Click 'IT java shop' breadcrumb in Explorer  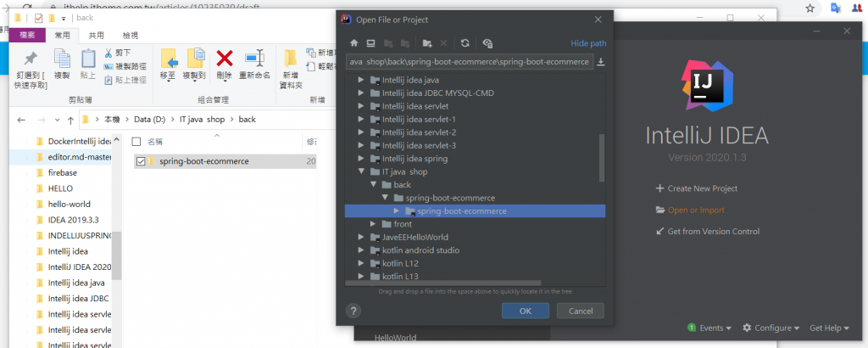click(x=202, y=120)
